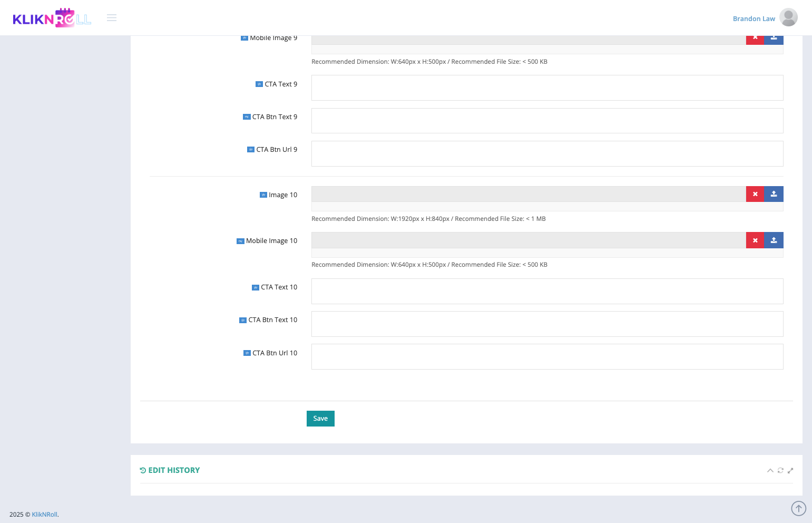Click the Image 10 file path field
The height and width of the screenshot is (523, 812).
pyautogui.click(x=529, y=194)
